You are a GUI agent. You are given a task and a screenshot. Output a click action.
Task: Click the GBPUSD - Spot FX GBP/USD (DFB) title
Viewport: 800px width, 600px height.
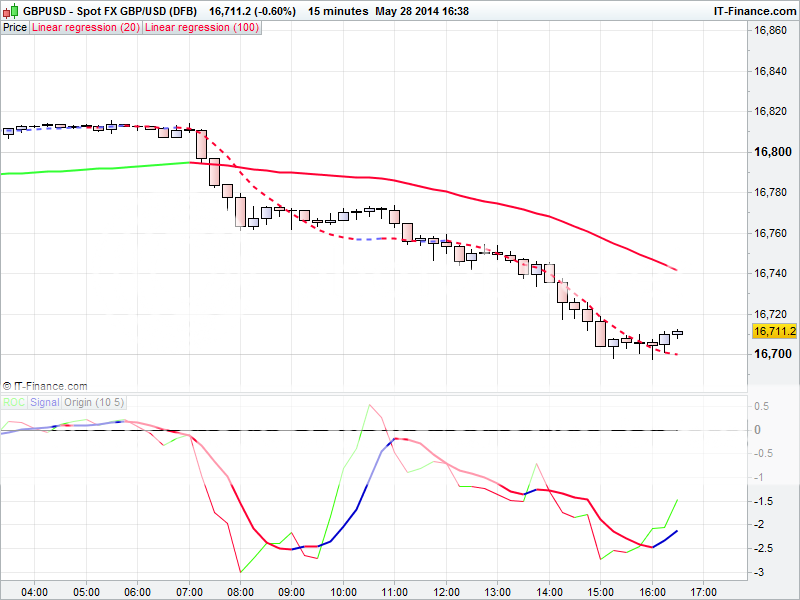coord(110,11)
